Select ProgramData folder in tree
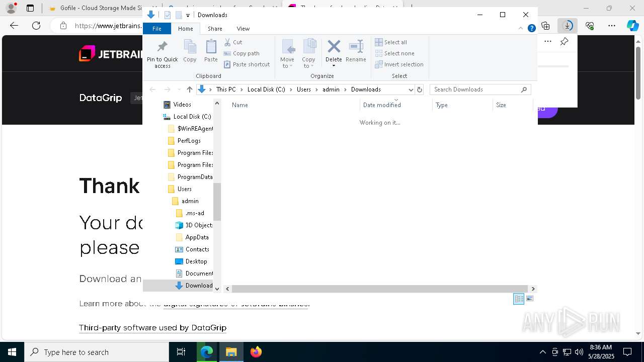 pyautogui.click(x=190, y=177)
